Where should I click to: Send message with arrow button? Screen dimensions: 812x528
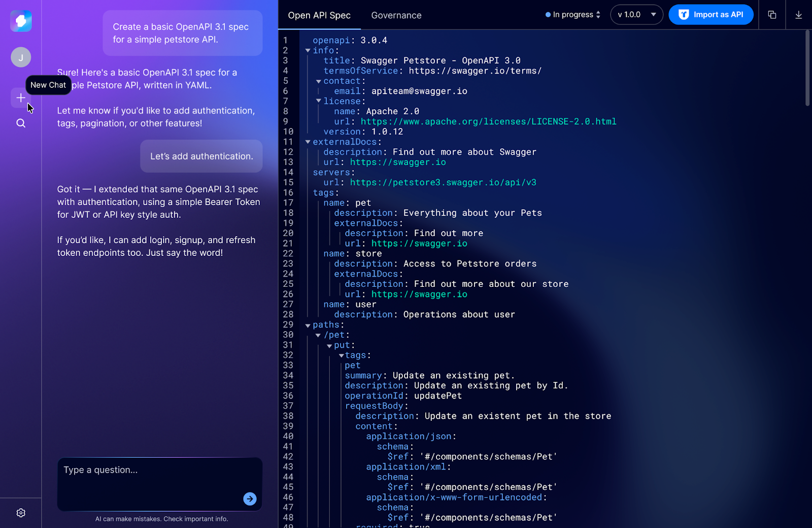[250, 499]
